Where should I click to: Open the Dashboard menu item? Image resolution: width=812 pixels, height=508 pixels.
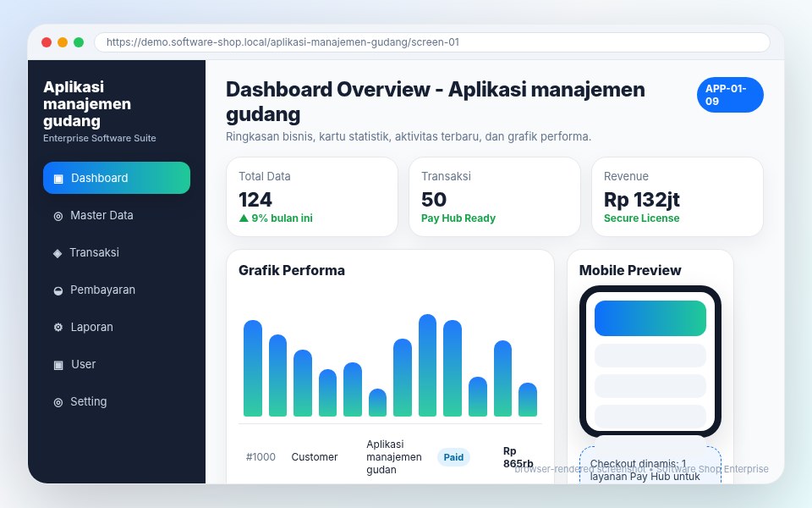[x=117, y=178]
